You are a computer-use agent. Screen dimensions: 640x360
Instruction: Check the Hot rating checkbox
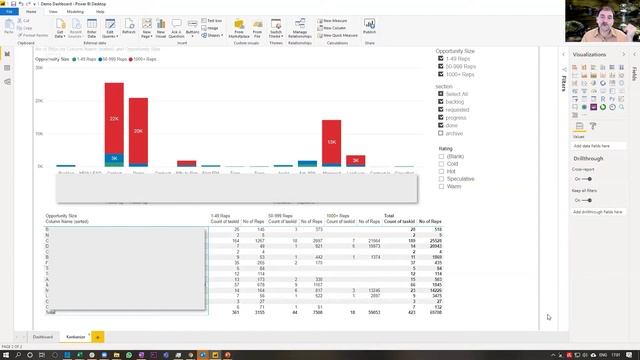[x=441, y=171]
